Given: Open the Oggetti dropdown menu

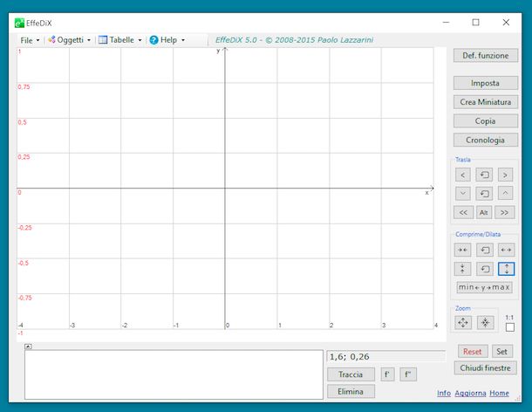Looking at the screenshot, I should click(x=70, y=40).
